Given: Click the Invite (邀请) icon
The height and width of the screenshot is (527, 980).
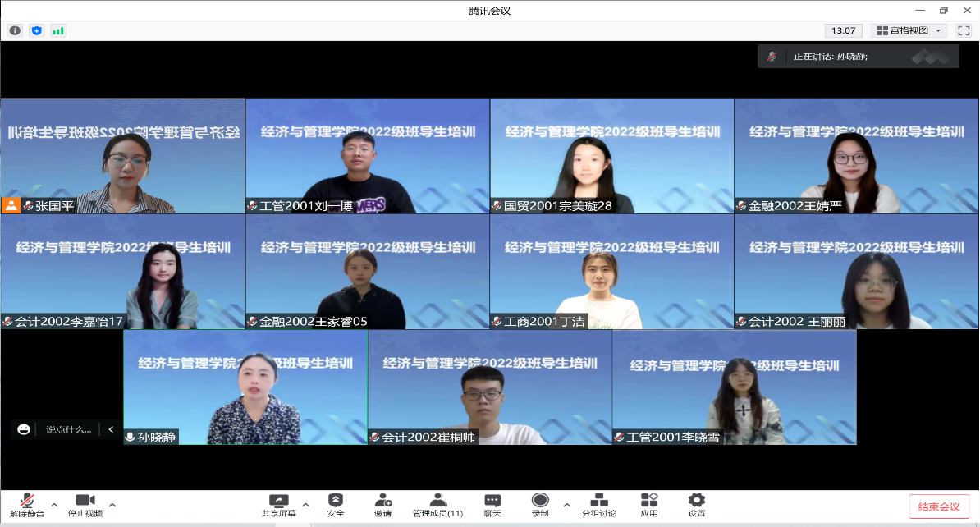Looking at the screenshot, I should coord(382,504).
